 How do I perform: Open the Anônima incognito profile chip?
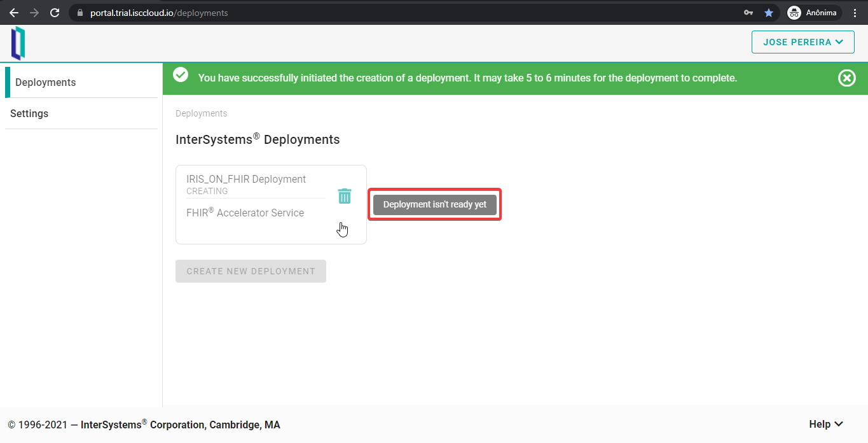[814, 13]
